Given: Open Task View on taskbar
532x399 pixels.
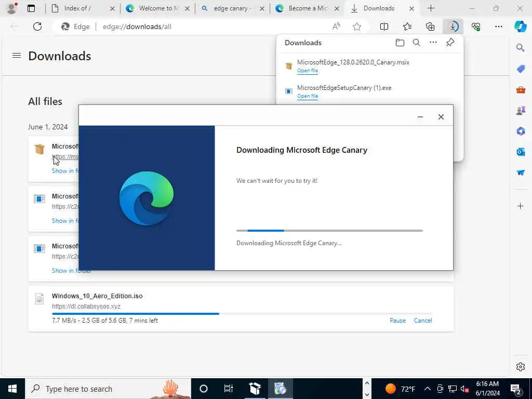Looking at the screenshot, I should coord(229,389).
